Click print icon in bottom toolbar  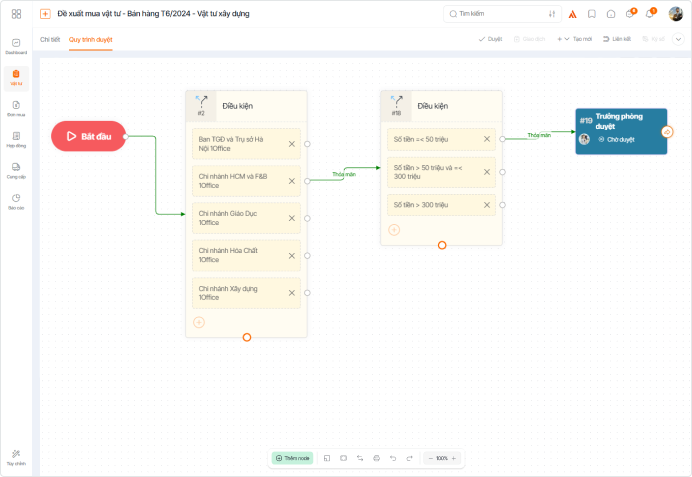click(x=376, y=458)
